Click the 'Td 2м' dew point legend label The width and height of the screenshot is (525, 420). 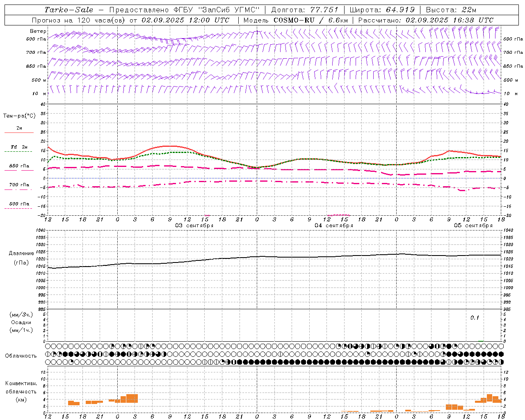19,147
